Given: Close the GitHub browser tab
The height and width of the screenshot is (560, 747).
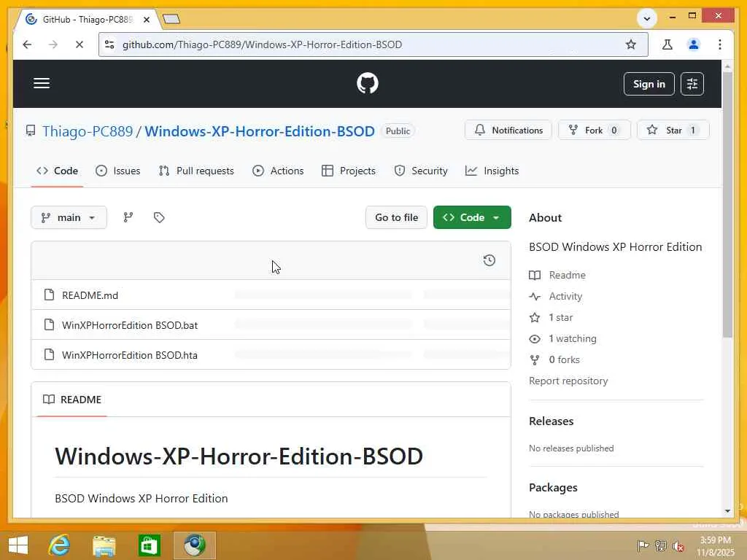Looking at the screenshot, I should pos(146,20).
